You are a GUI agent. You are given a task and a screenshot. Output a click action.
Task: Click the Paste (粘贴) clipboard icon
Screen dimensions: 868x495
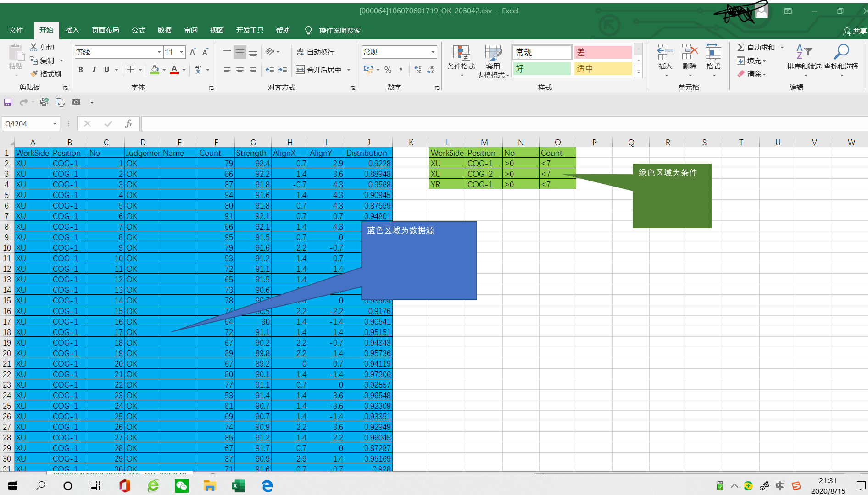[16, 54]
